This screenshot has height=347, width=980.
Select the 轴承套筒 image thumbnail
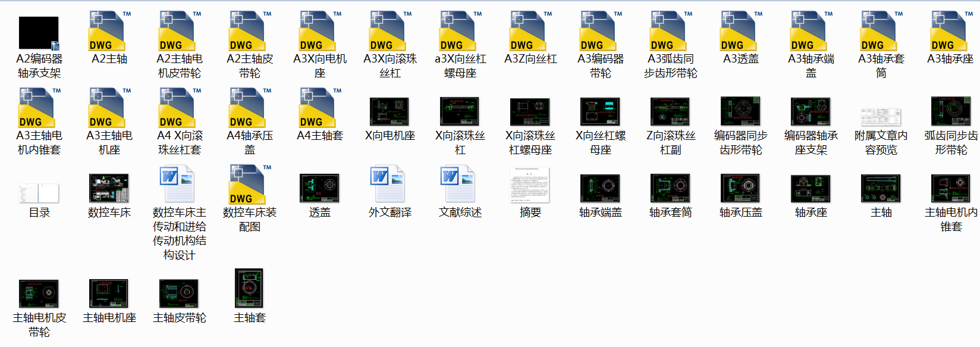[670, 189]
